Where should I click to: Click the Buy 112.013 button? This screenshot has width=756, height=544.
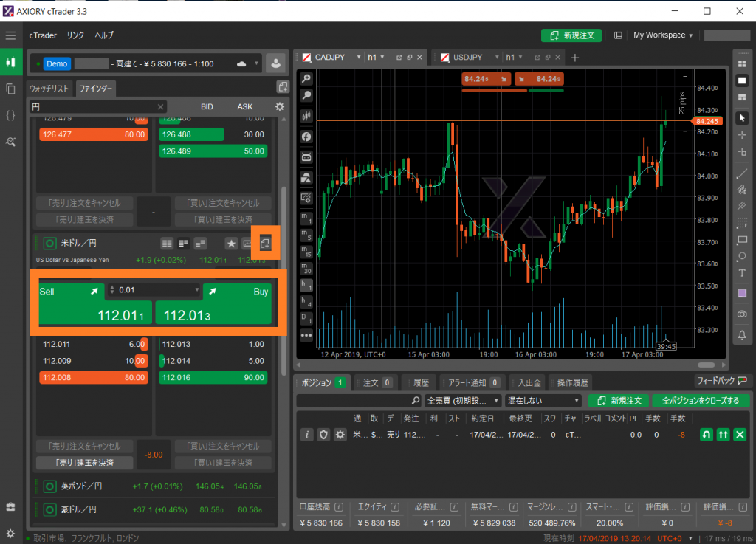213,303
